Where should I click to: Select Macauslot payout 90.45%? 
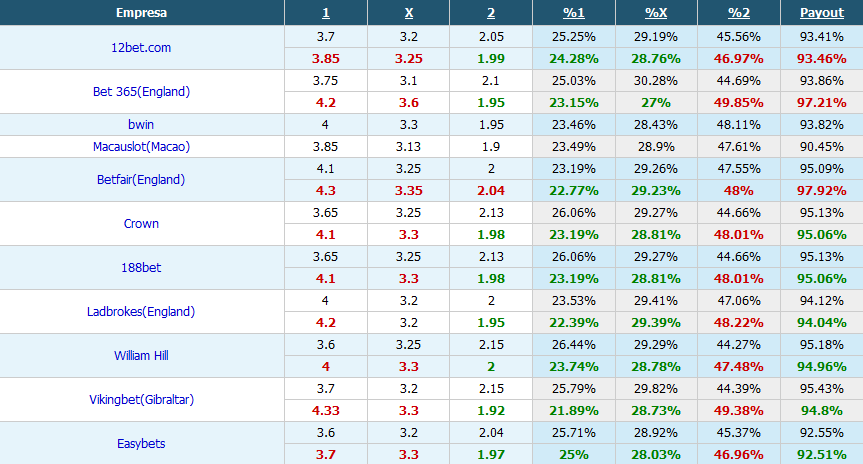821,147
